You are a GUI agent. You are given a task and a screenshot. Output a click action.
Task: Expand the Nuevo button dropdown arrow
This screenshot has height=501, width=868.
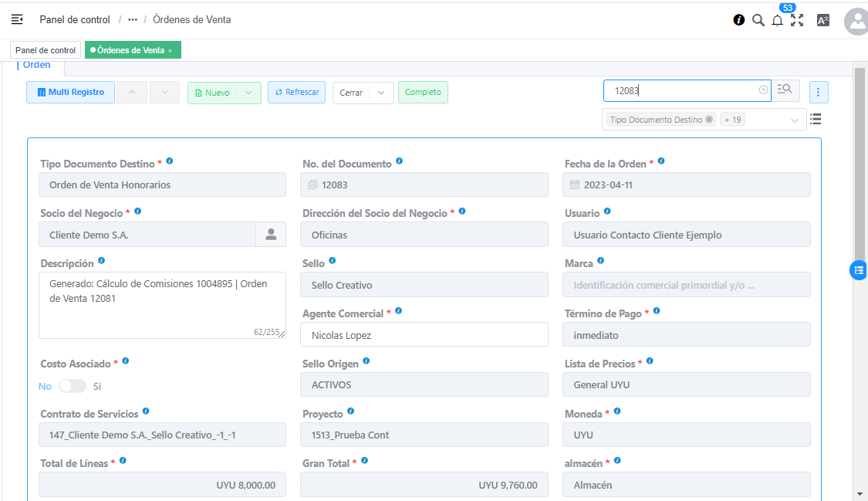coord(248,93)
